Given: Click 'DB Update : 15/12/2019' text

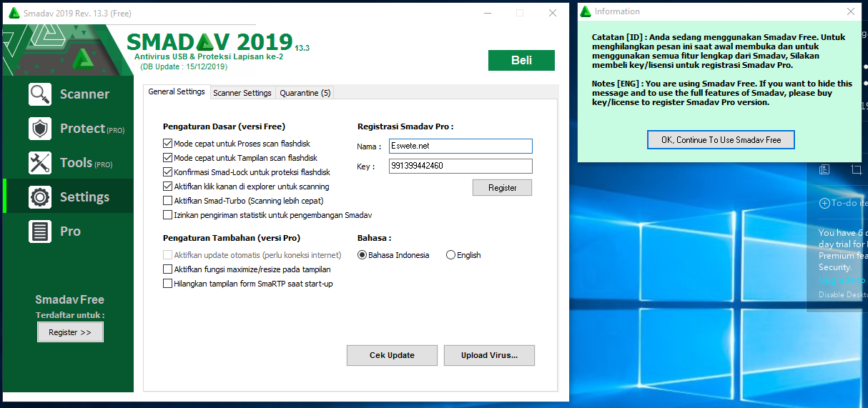Looking at the screenshot, I should pyautogui.click(x=184, y=66).
